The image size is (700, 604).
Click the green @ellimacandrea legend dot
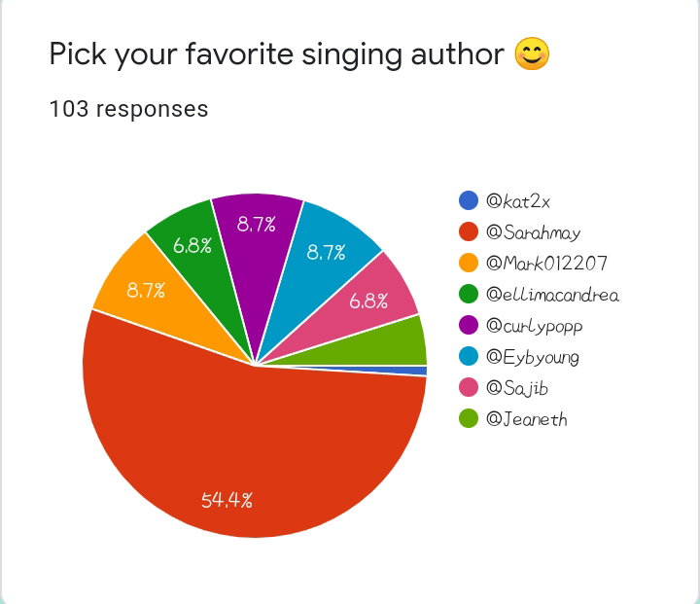point(469,294)
